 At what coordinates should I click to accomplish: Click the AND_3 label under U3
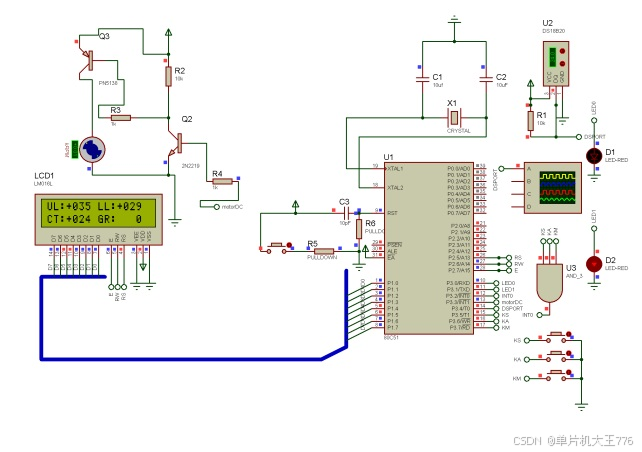pyautogui.click(x=574, y=276)
